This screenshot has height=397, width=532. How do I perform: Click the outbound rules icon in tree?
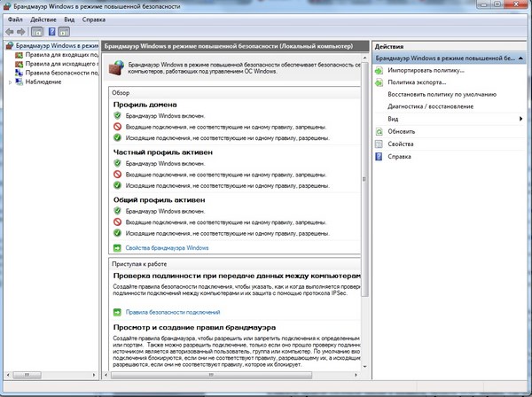pos(19,64)
